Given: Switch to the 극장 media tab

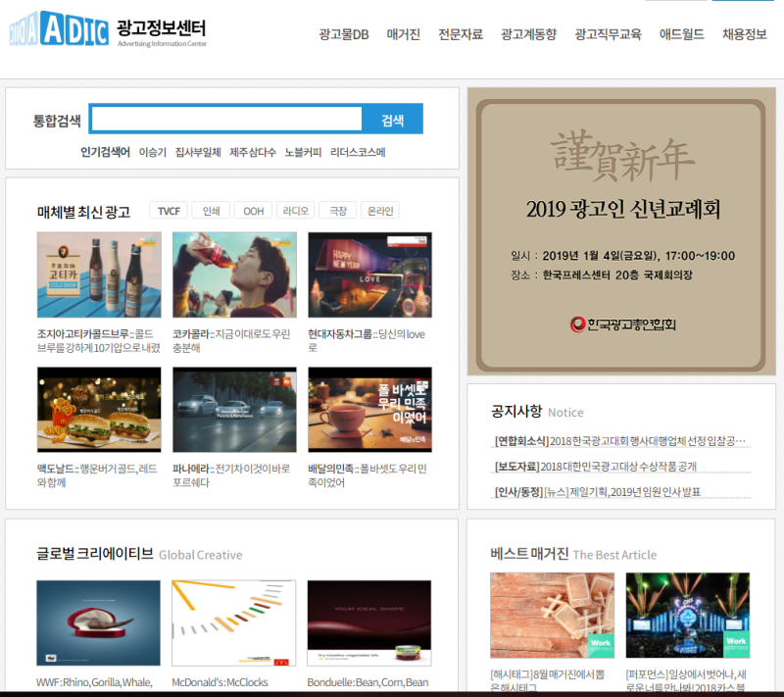Looking at the screenshot, I should 338,211.
